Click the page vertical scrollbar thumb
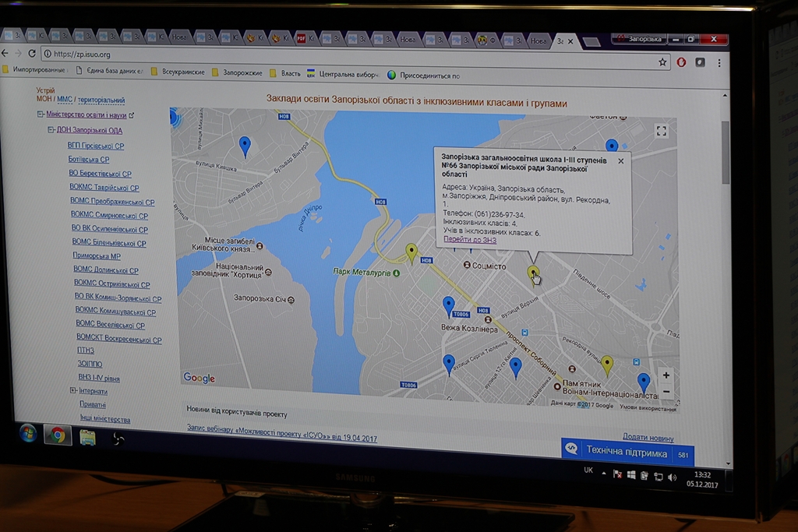The image size is (798, 532). pyautogui.click(x=726, y=153)
